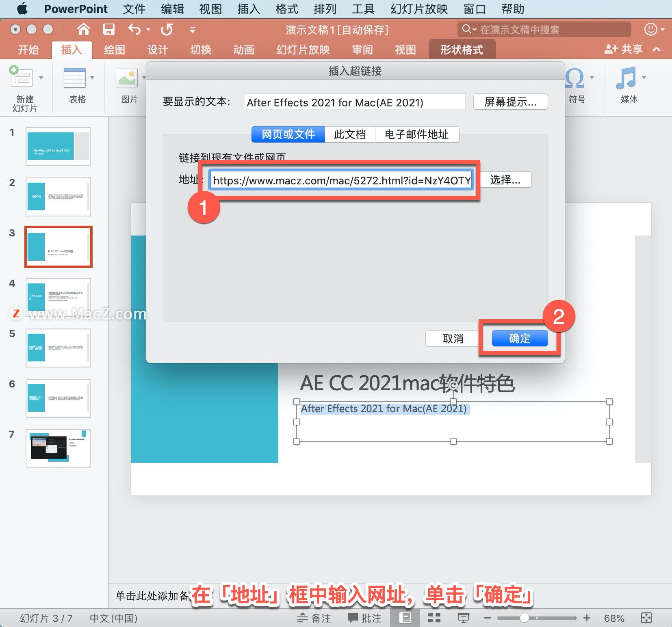The height and width of the screenshot is (627, 672).
Task: Click the Home icon in title bar
Action: (x=84, y=29)
